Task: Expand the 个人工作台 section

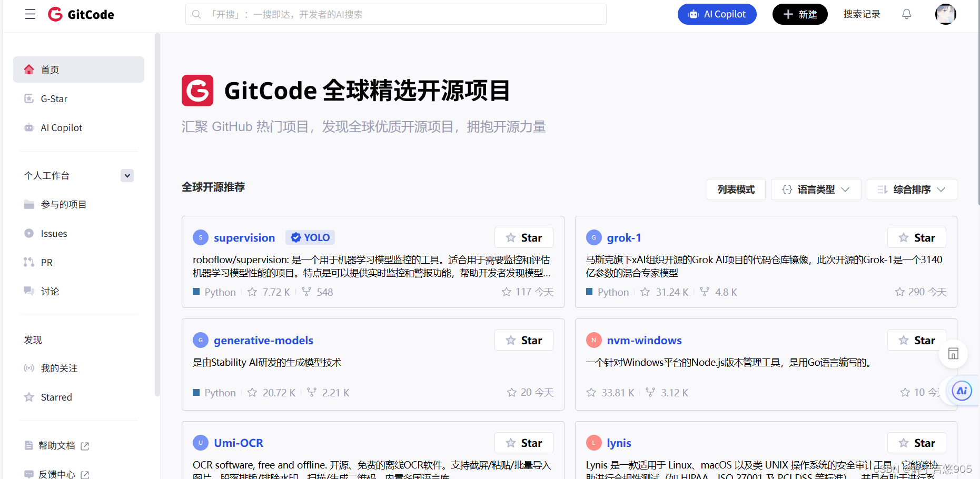Action: [126, 175]
